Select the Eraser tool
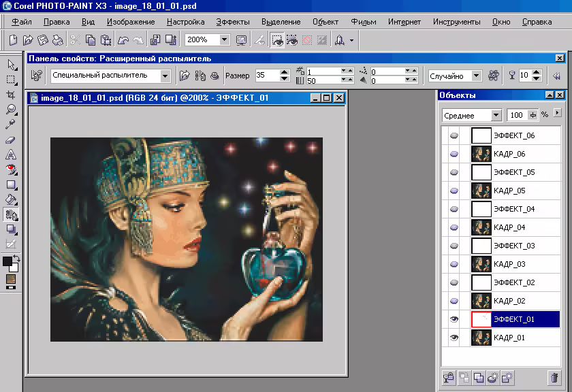 [11, 140]
